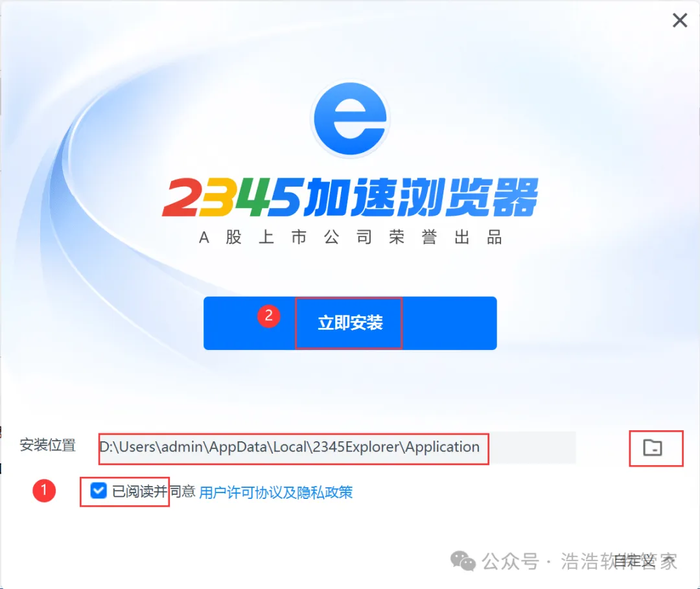The image size is (700, 589).
Task: Open the 用户许可协议及隐私政策 link
Action: [x=276, y=492]
